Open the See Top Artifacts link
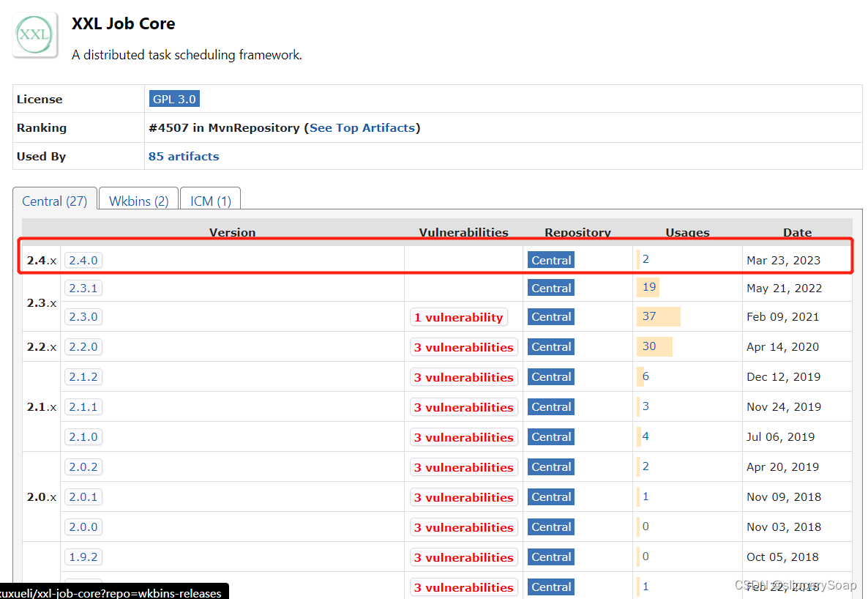The image size is (868, 599). (x=362, y=128)
